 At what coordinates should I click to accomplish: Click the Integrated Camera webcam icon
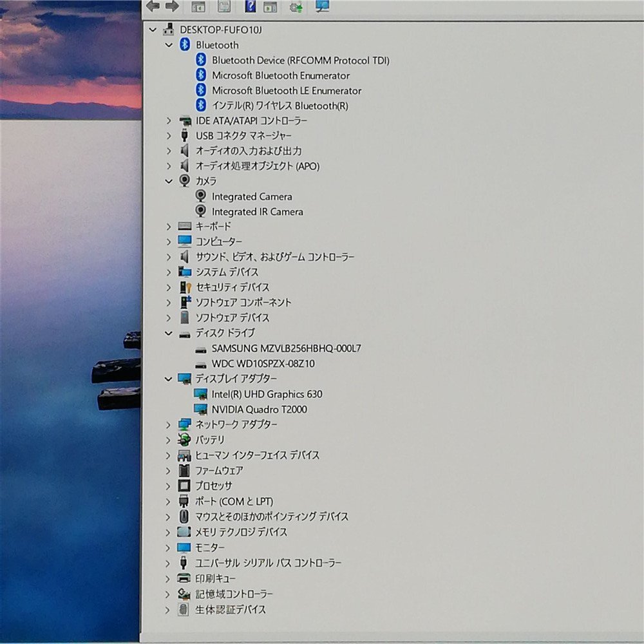coord(200,196)
